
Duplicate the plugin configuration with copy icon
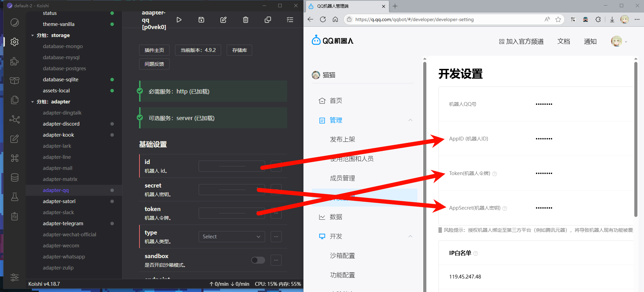268,20
